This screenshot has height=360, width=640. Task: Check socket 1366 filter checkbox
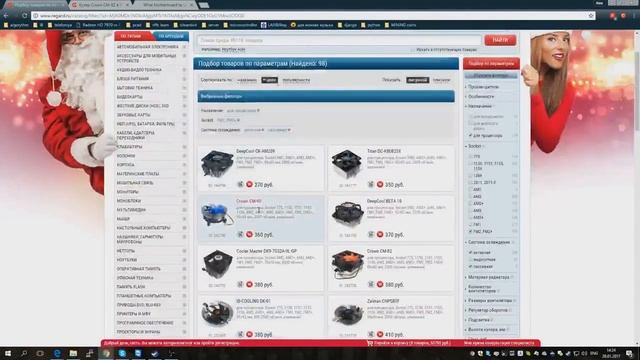tap(471, 176)
